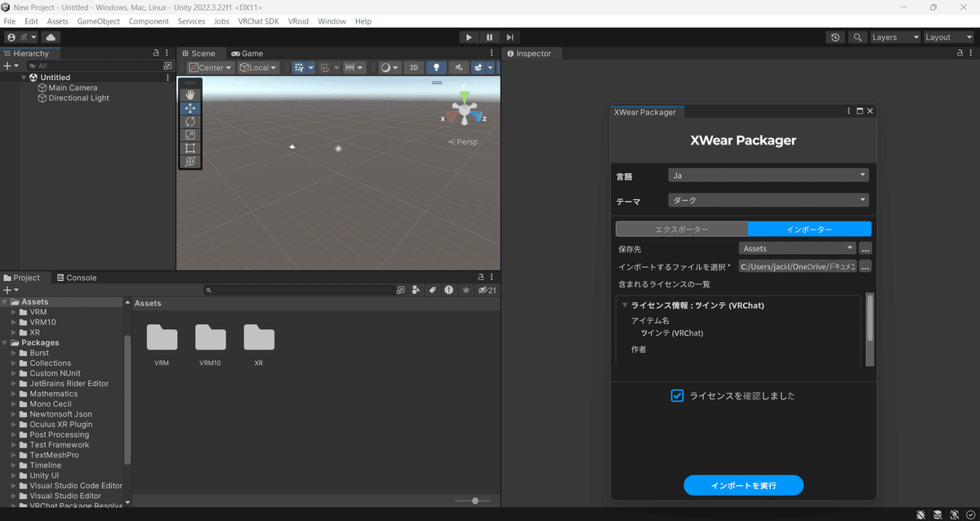Click the インポートを実行 button
The height and width of the screenshot is (521, 980).
743,485
